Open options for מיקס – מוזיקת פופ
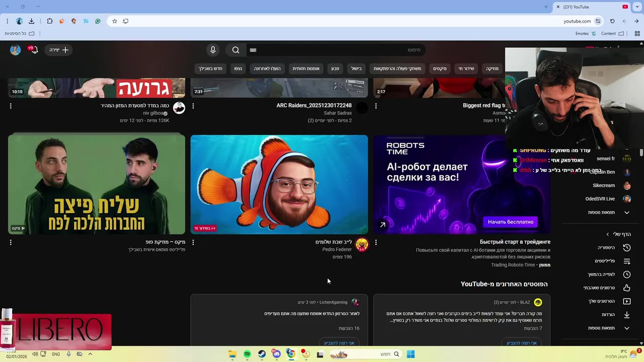 (11, 242)
